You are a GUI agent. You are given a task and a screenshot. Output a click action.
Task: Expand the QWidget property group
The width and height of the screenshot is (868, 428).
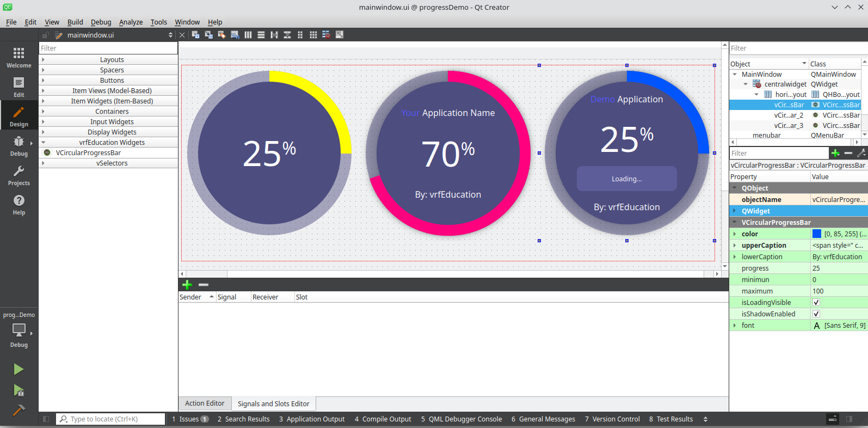click(735, 211)
